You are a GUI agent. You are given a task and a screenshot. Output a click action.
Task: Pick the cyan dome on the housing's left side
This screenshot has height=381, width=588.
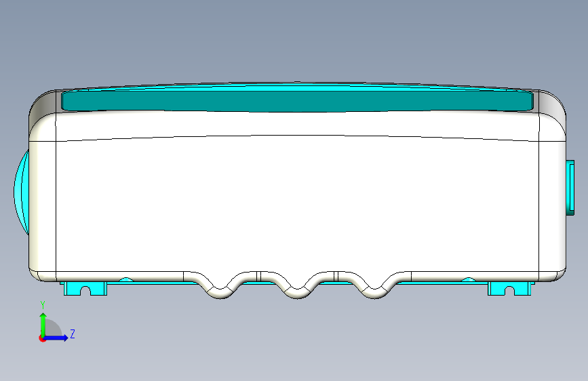22,192
